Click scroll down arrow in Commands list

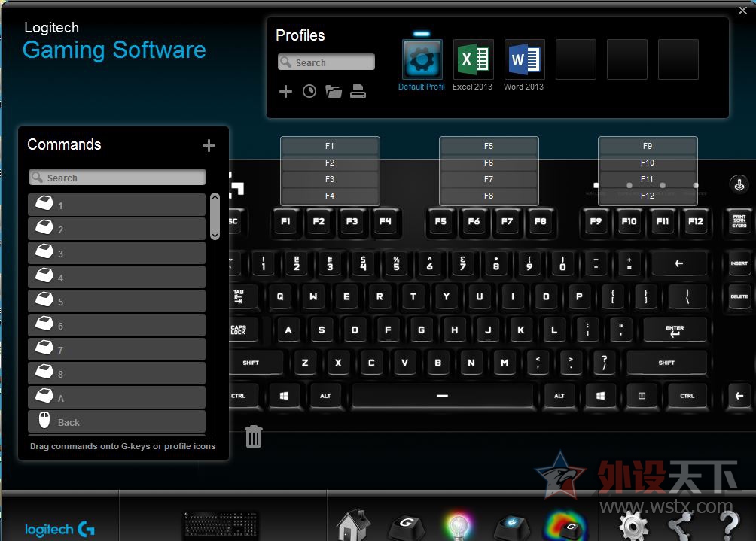click(215, 236)
